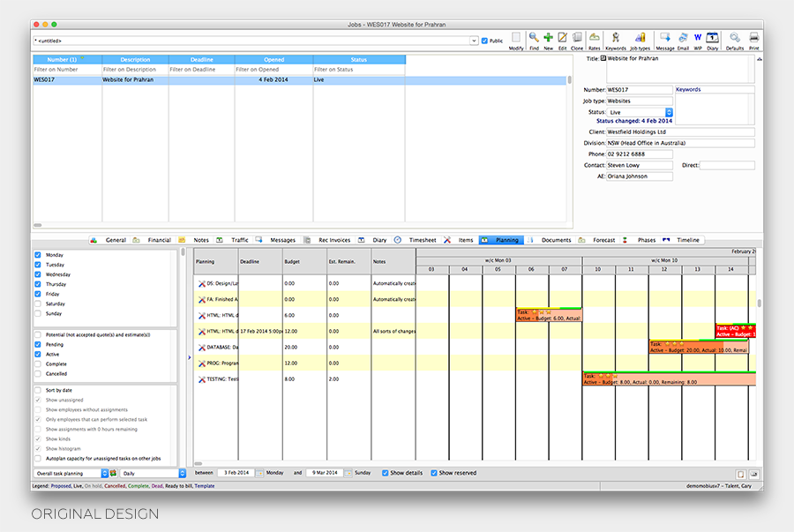Open the Rates icon
Screen dimensions: 794x532
click(594, 37)
